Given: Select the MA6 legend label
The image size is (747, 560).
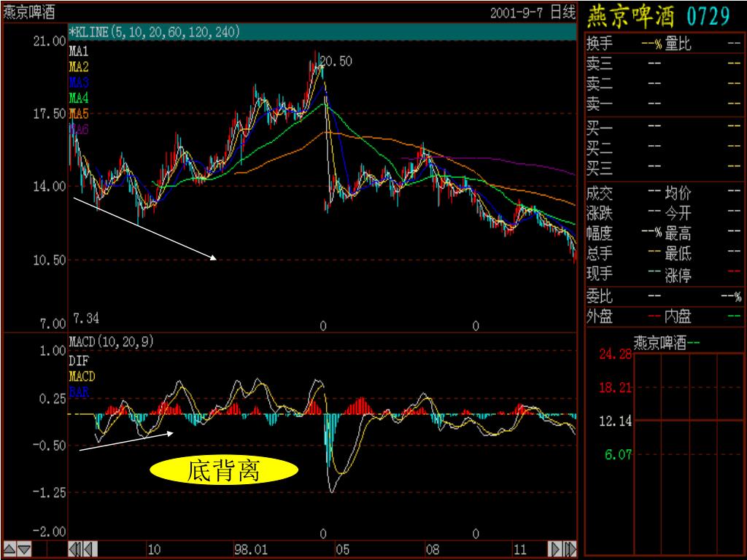Looking at the screenshot, I should click(79, 129).
